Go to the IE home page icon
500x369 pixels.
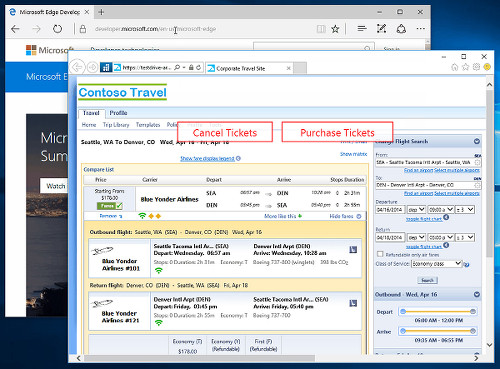455,67
